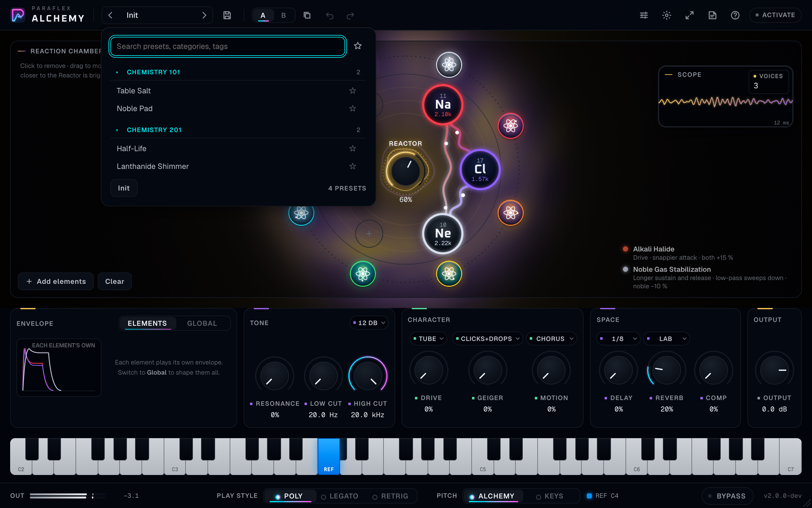The image size is (812, 508).
Task: Open the CHORUS motion dropdown
Action: pyautogui.click(x=551, y=338)
